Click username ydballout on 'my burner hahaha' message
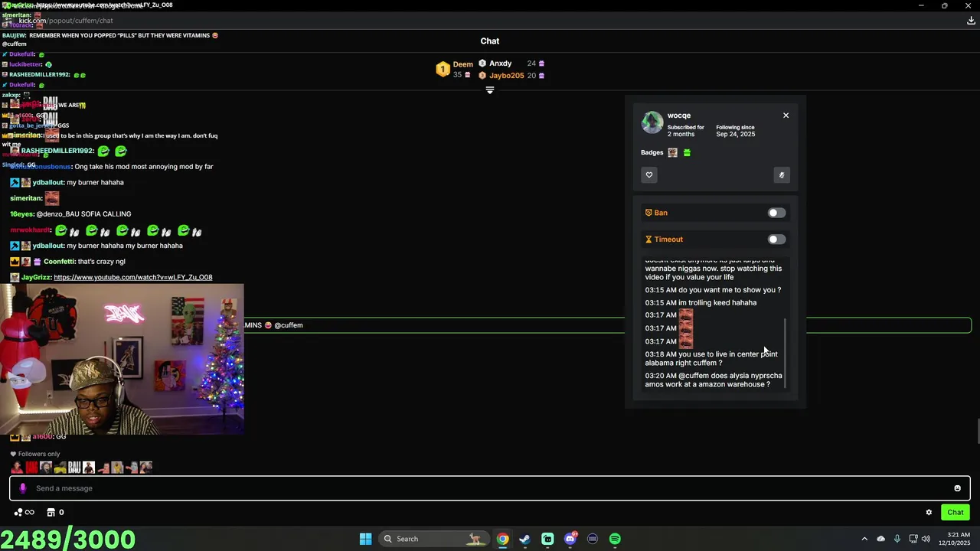Screen dimensions: 980x551 pyautogui.click(x=48, y=182)
